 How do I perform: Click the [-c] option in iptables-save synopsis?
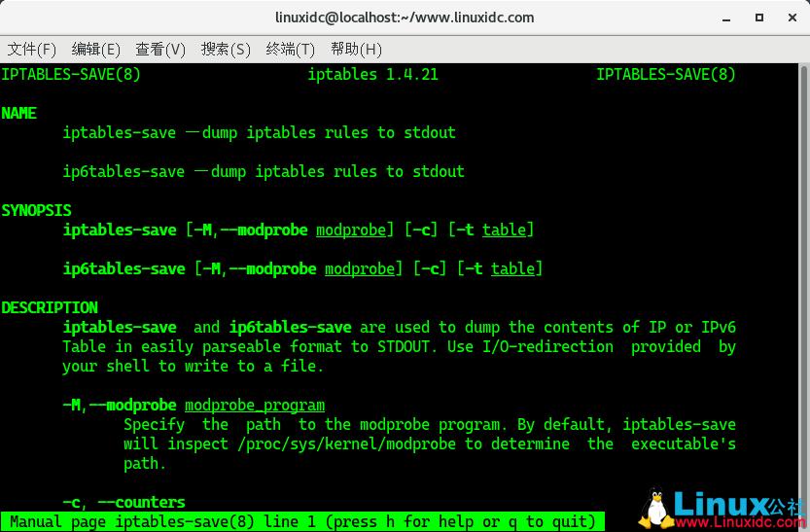(x=421, y=230)
